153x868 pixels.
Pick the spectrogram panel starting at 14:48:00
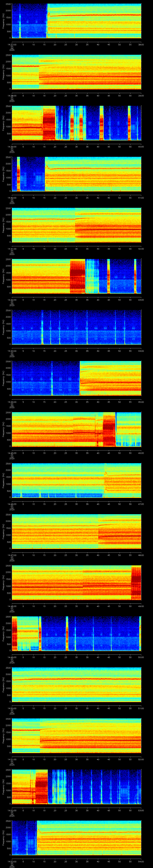click(x=77, y=582)
